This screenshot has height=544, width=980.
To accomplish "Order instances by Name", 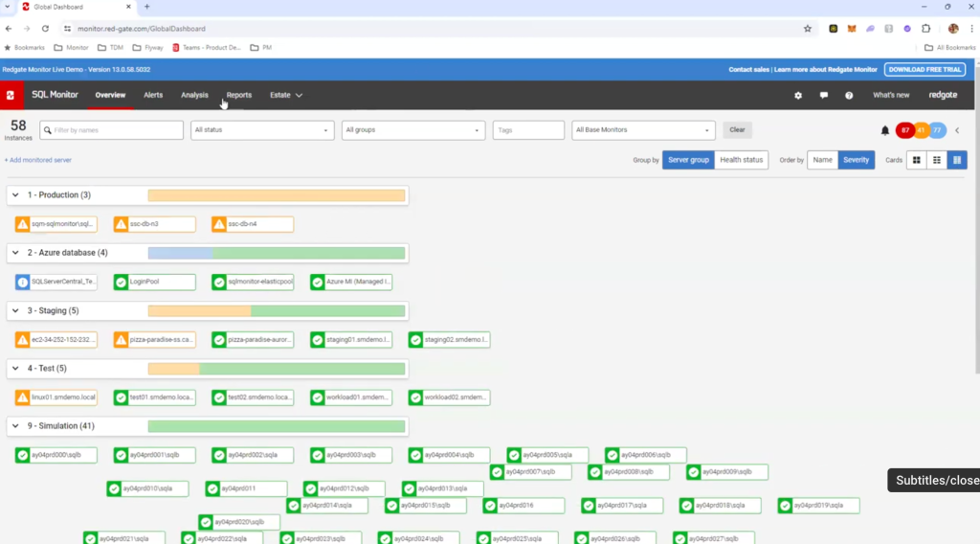I will pos(822,160).
